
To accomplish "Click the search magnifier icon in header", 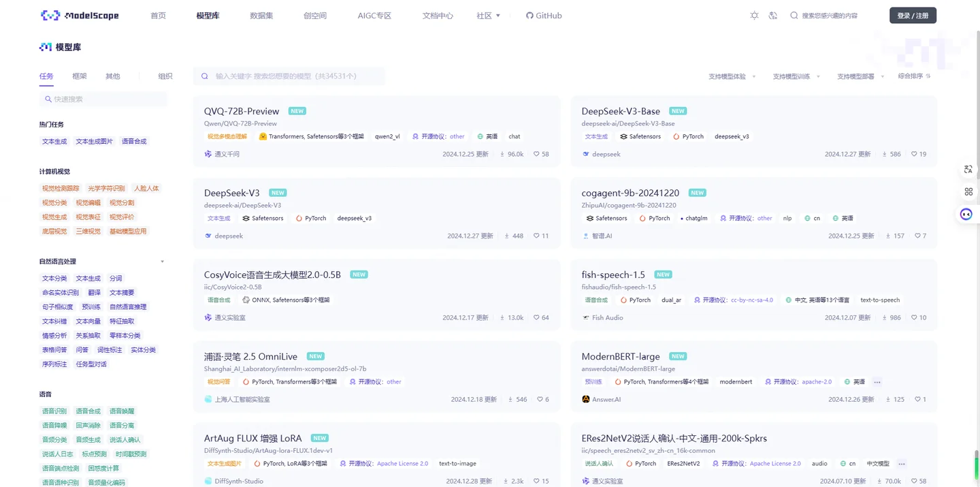I will point(794,15).
